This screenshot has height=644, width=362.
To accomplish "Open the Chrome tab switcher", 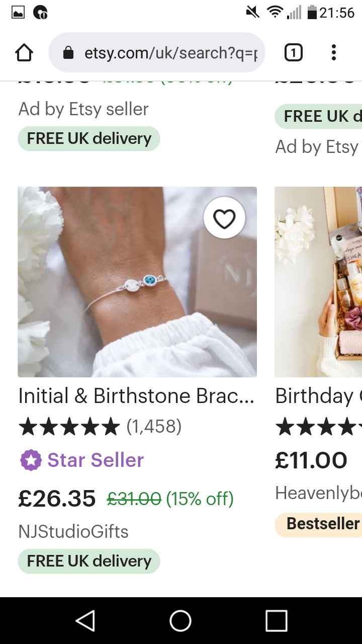I will pos(293,52).
